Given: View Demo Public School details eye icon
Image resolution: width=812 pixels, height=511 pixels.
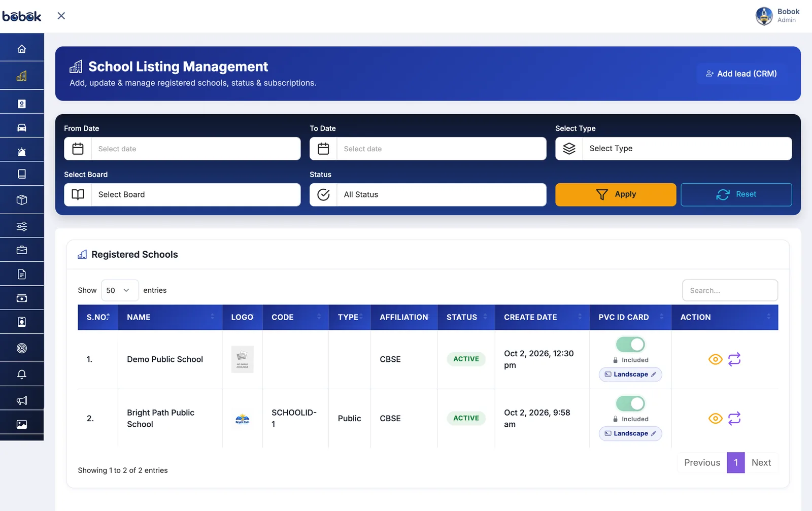Looking at the screenshot, I should [x=715, y=359].
